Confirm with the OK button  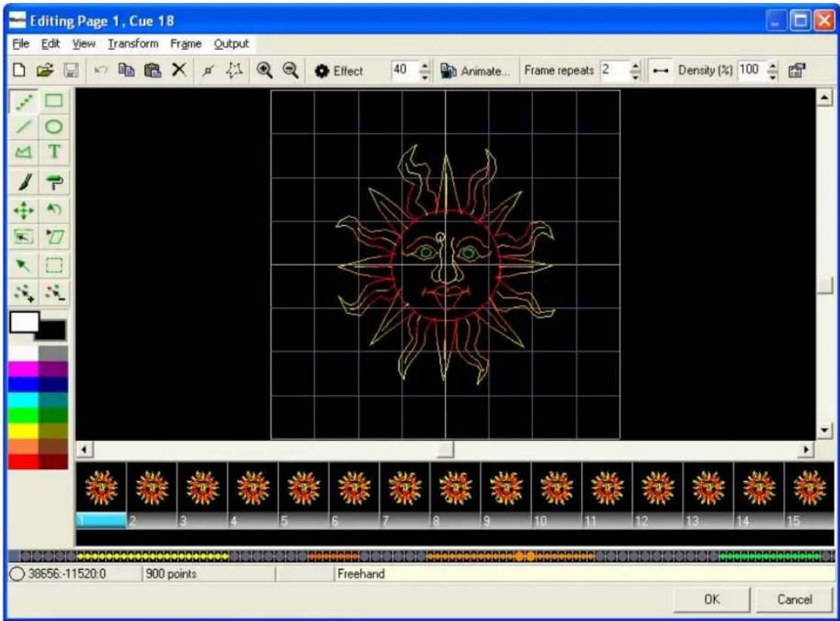[x=711, y=599]
